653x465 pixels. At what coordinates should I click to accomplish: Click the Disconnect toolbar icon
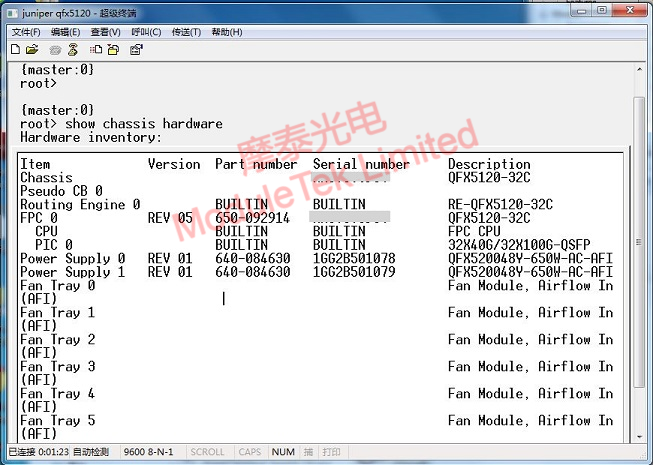tap(72, 49)
